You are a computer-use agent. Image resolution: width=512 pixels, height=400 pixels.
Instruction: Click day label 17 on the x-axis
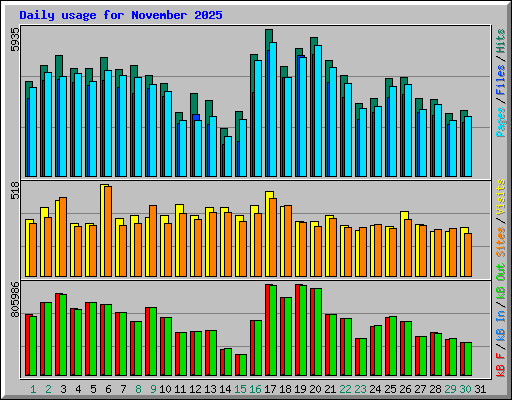pyautogui.click(x=270, y=389)
